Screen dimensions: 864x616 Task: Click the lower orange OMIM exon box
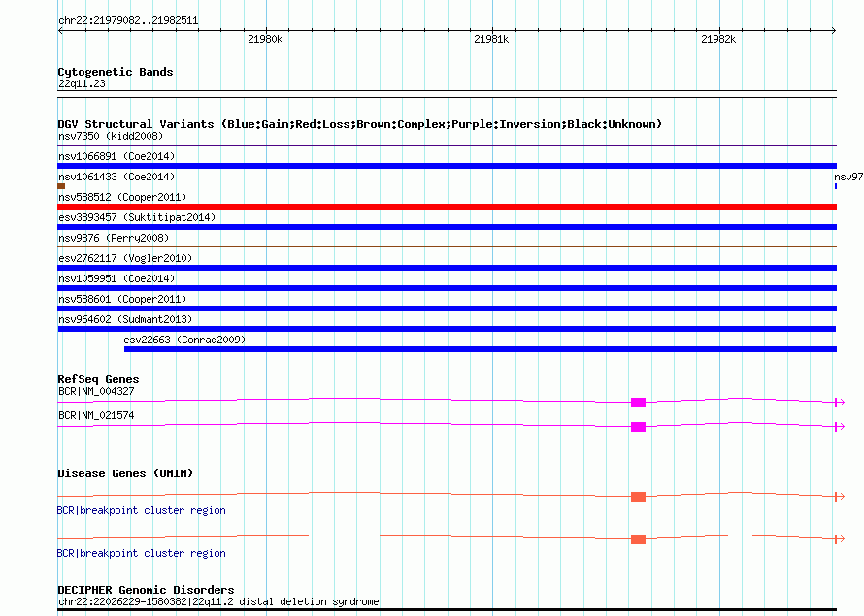click(x=638, y=539)
